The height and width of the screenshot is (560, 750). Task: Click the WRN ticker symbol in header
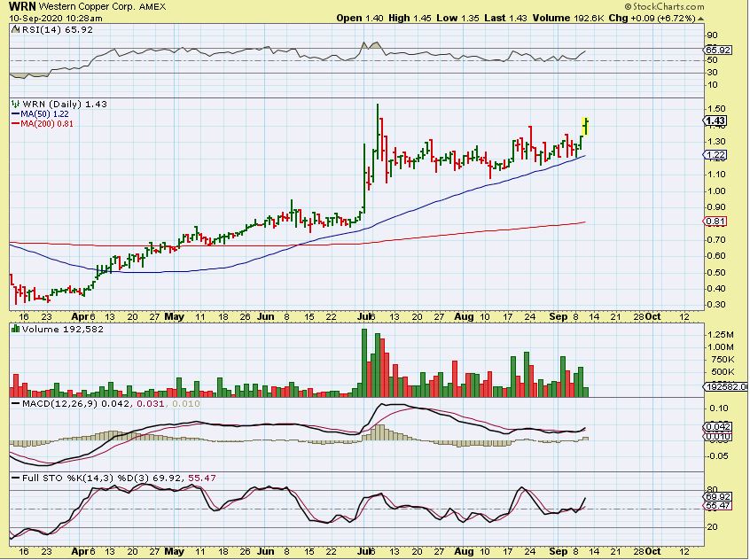coord(22,6)
